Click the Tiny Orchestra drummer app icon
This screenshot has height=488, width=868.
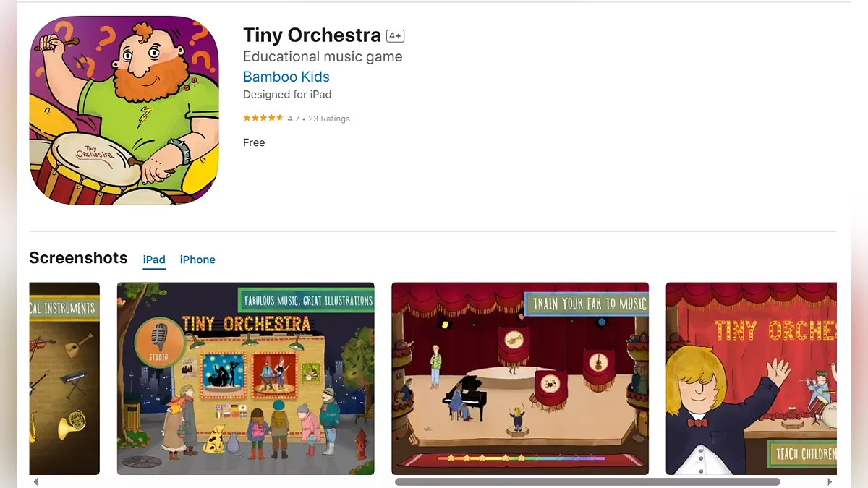pos(124,111)
